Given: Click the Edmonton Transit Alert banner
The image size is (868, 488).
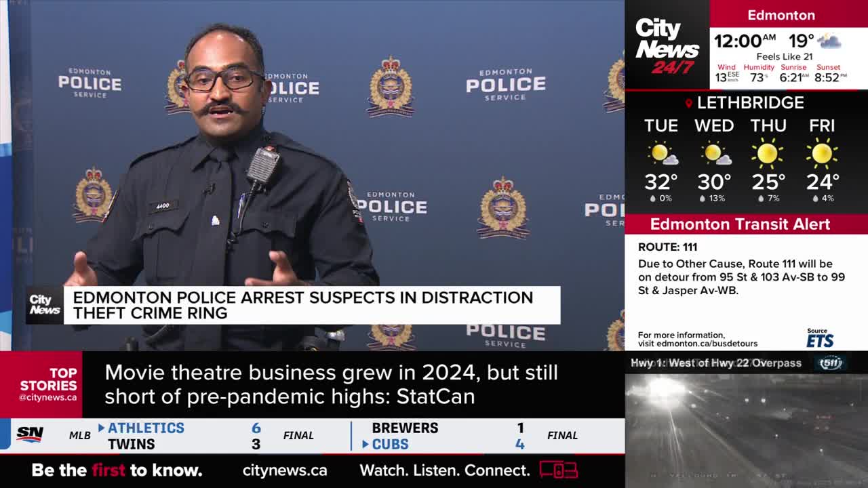Looking at the screenshot, I should click(x=746, y=224).
